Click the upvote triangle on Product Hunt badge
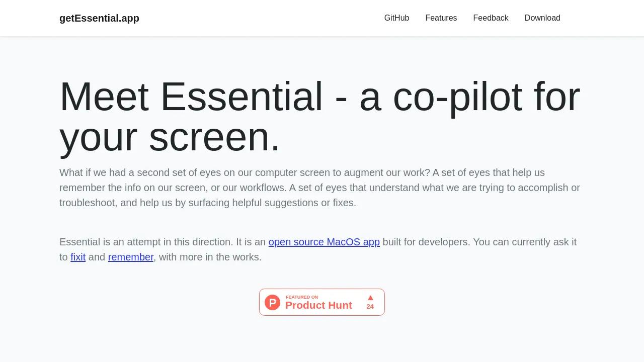 point(370,298)
